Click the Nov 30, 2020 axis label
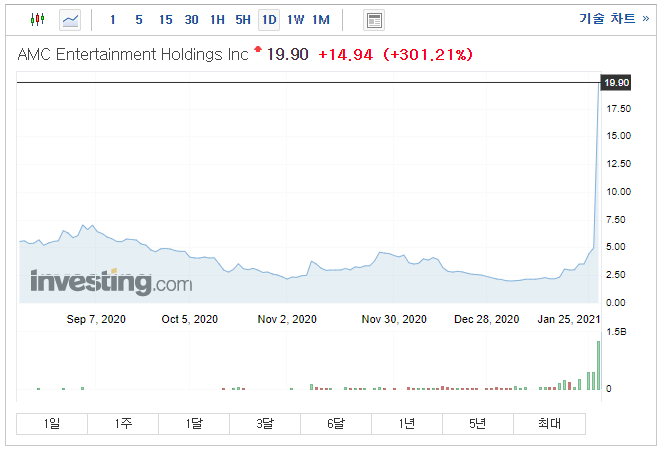Image resolution: width=663 pixels, height=450 pixels. point(394,319)
